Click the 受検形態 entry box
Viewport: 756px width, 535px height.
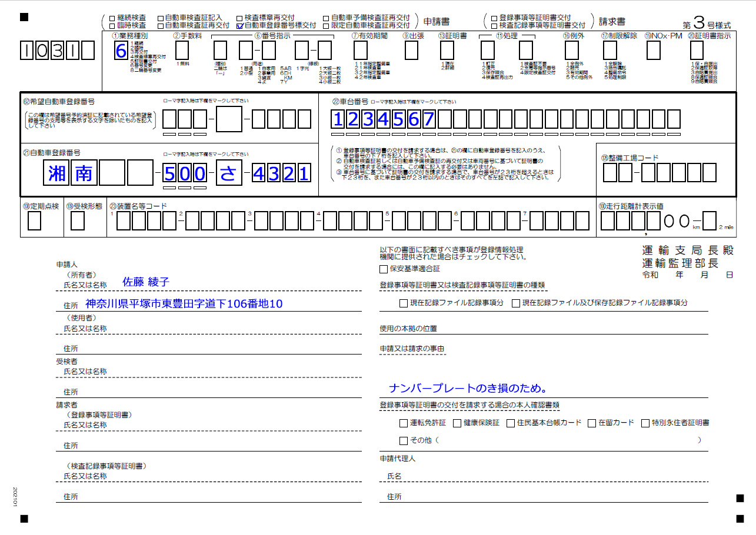pyautogui.click(x=77, y=221)
